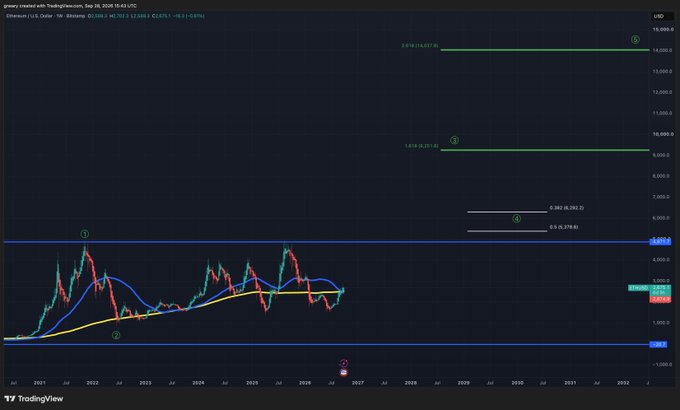680x410 pixels.
Task: Click the TradingView logo at the bottom
Action: pos(34,399)
